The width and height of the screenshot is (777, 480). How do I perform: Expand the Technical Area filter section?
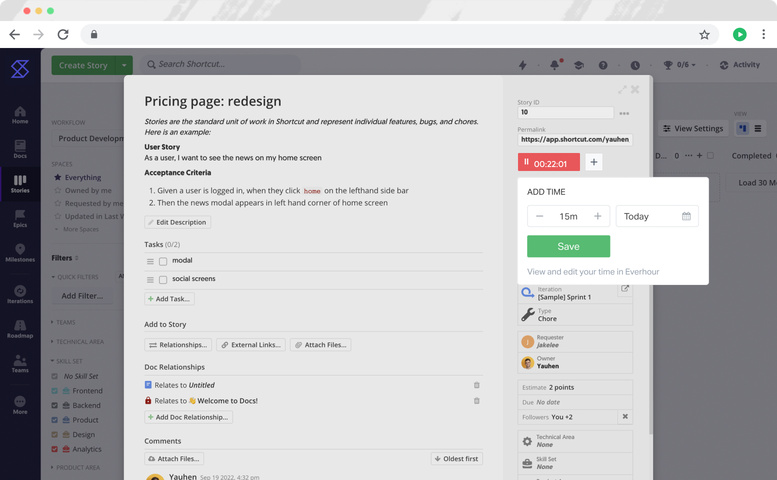click(x=77, y=341)
